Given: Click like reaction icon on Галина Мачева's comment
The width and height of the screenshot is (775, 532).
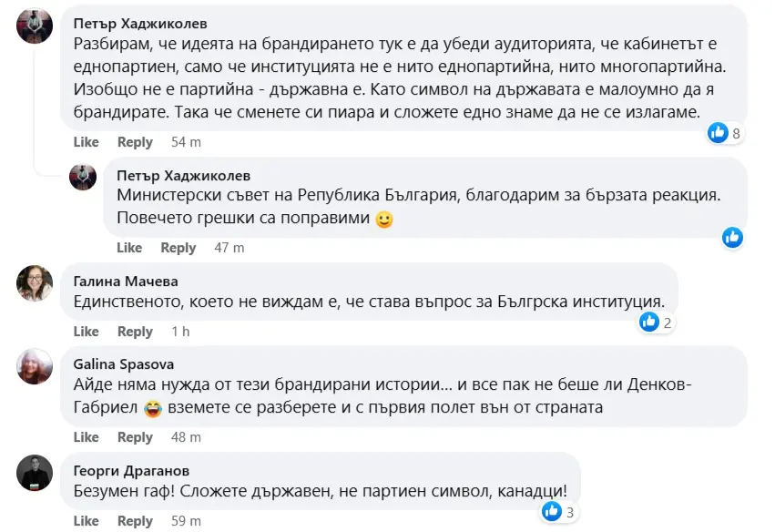Looking at the screenshot, I should click(649, 321).
